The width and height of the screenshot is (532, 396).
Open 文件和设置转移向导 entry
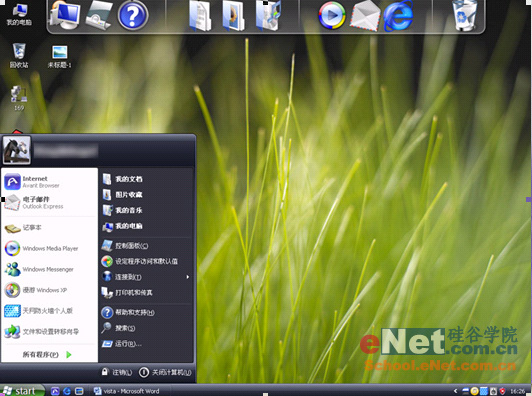click(49, 332)
